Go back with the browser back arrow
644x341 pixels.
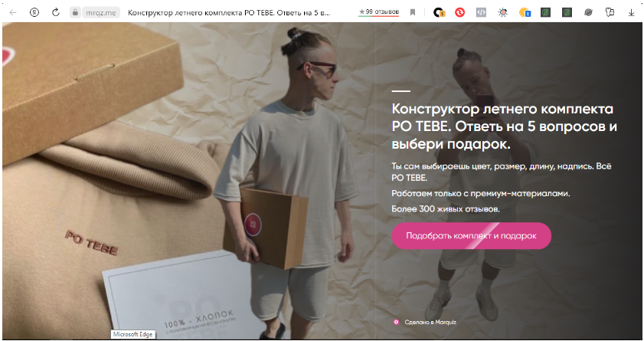[x=13, y=13]
